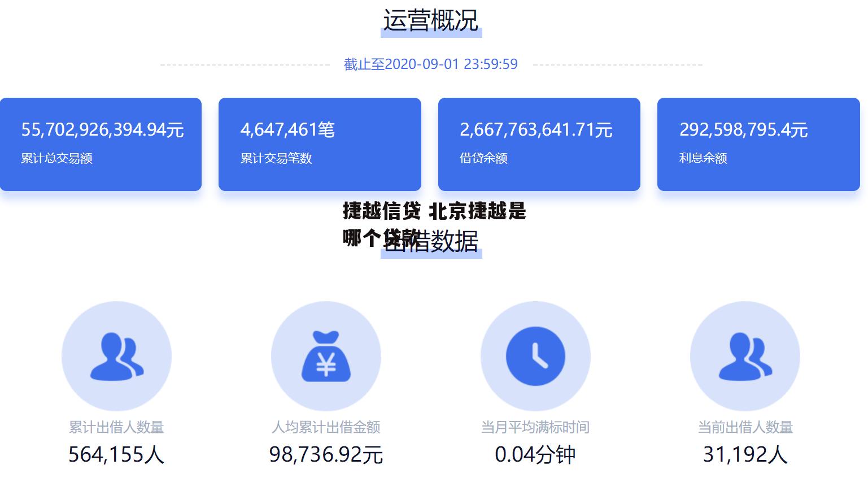
Task: Click the 截止至2020-09-01 23:59:59 timestamp
Action: click(x=431, y=64)
